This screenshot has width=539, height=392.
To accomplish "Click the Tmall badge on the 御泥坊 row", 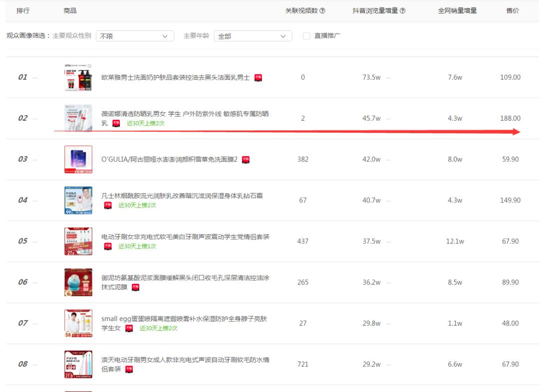I will pos(135,288).
